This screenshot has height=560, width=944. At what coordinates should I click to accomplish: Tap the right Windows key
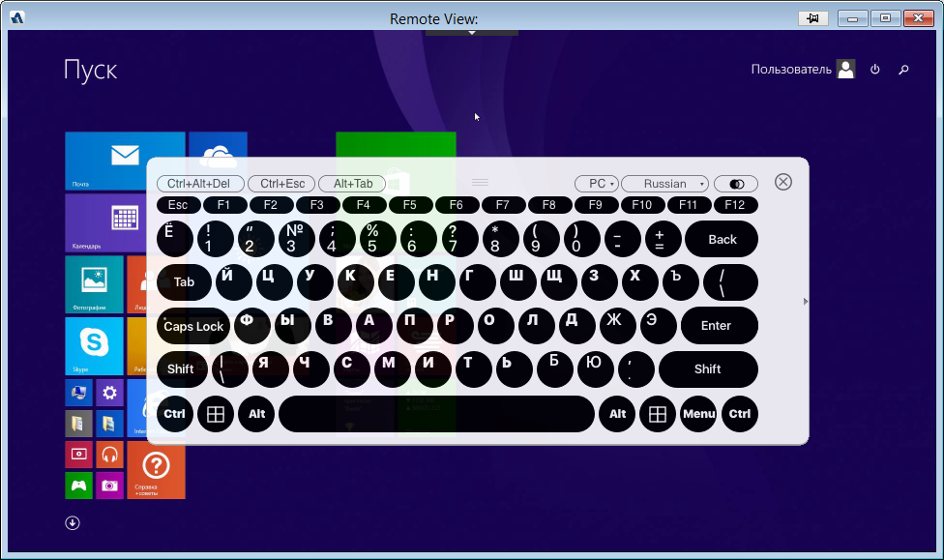pyautogui.click(x=658, y=414)
